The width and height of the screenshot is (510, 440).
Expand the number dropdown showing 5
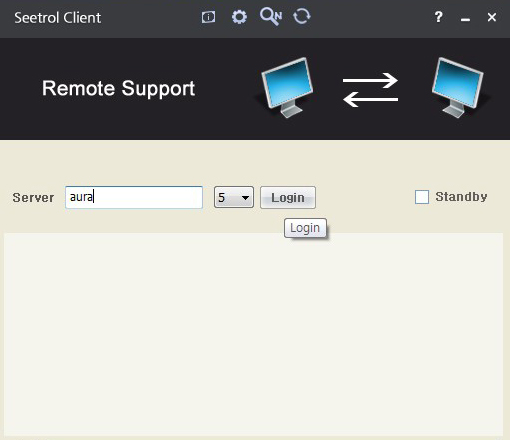tap(234, 197)
